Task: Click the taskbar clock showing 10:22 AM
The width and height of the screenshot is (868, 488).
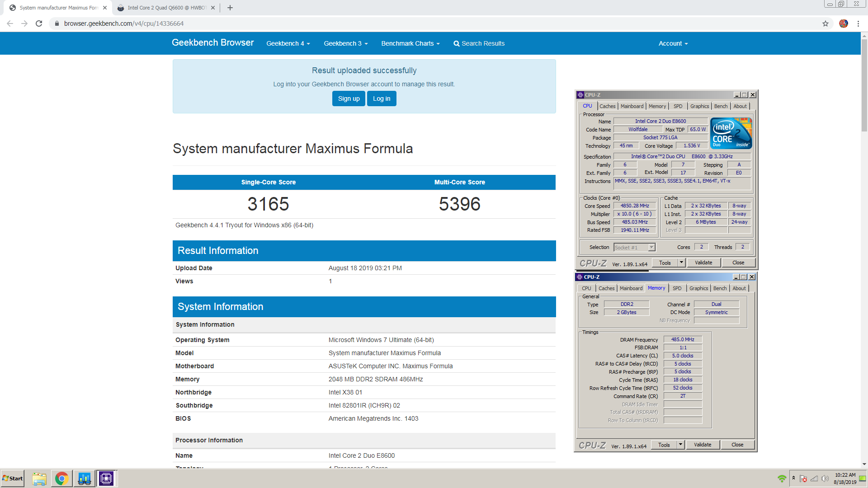Action: [x=845, y=479]
